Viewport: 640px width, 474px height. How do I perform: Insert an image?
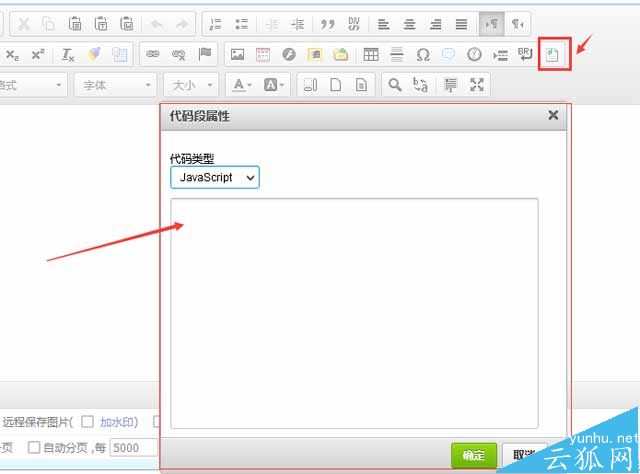click(x=238, y=54)
